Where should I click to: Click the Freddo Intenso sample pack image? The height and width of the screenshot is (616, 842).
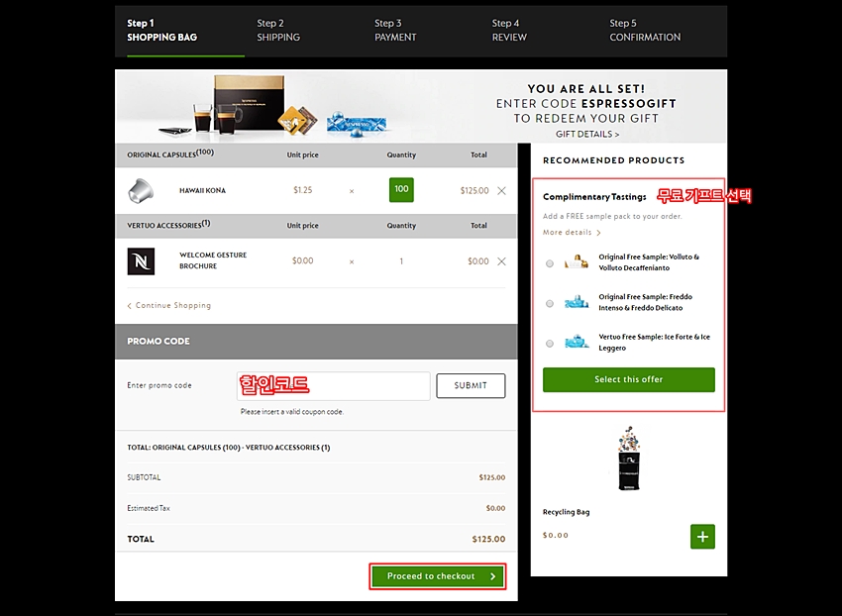click(x=577, y=302)
